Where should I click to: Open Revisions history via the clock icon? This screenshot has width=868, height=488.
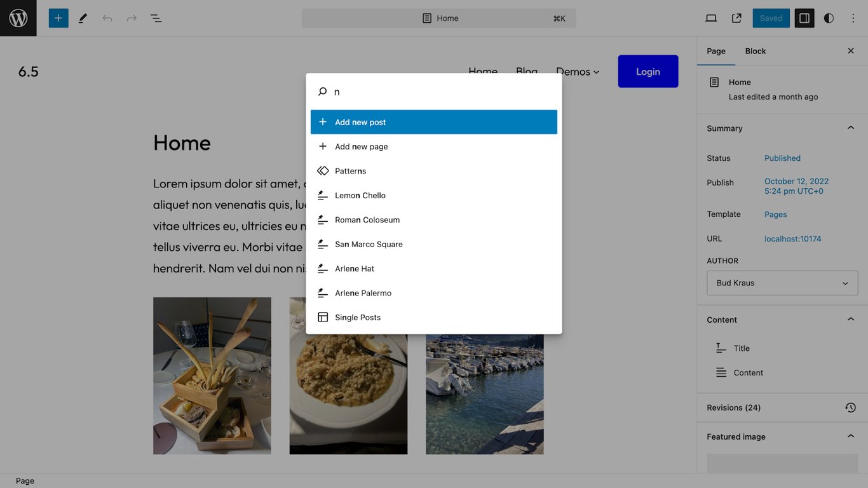(850, 407)
